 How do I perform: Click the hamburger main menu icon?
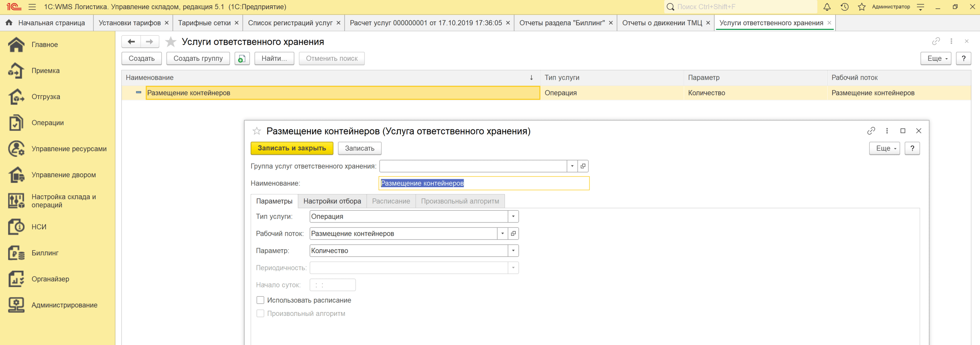point(32,7)
